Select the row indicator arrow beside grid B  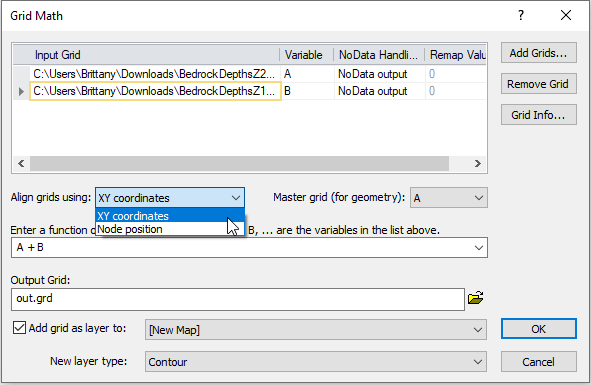21,91
